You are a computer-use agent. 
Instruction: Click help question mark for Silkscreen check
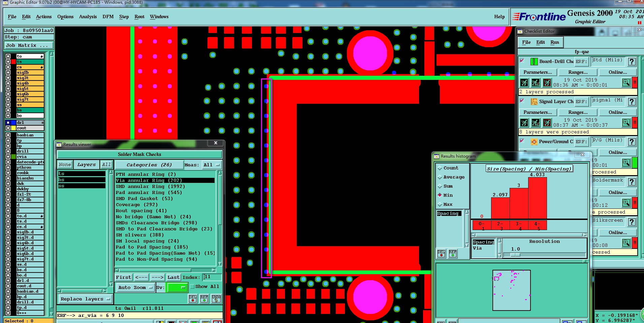point(632,222)
